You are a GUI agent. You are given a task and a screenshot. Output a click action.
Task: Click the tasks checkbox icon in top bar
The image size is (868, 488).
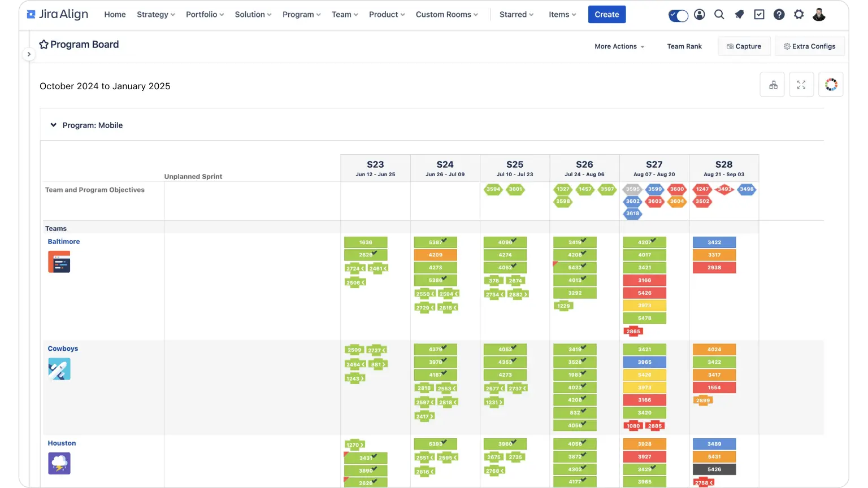point(759,14)
